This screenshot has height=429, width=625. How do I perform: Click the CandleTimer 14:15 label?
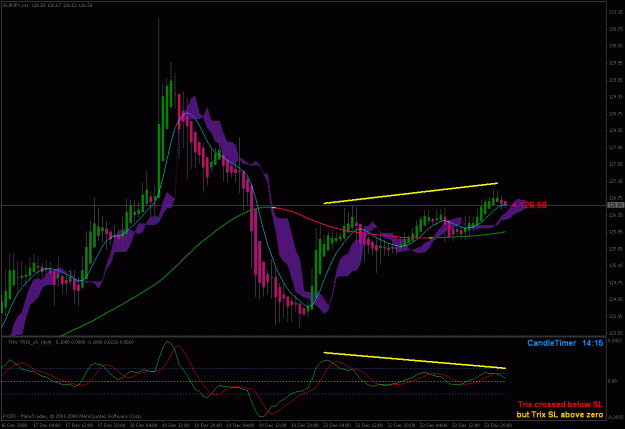pyautogui.click(x=565, y=343)
